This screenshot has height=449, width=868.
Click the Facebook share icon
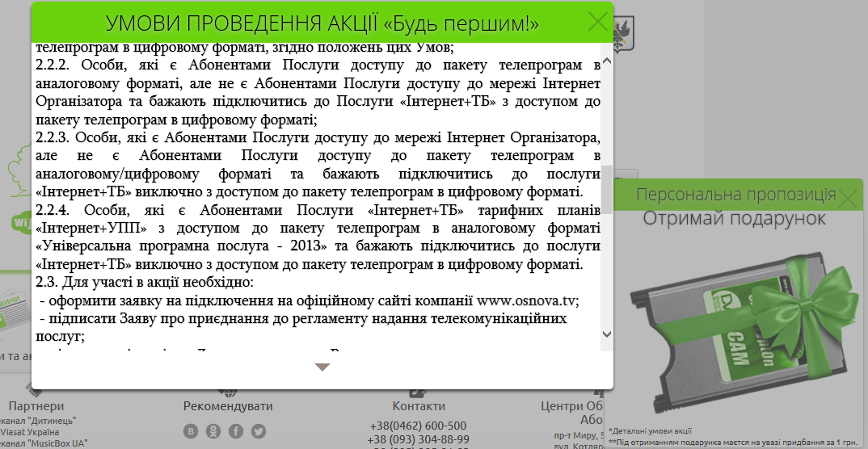point(236,431)
